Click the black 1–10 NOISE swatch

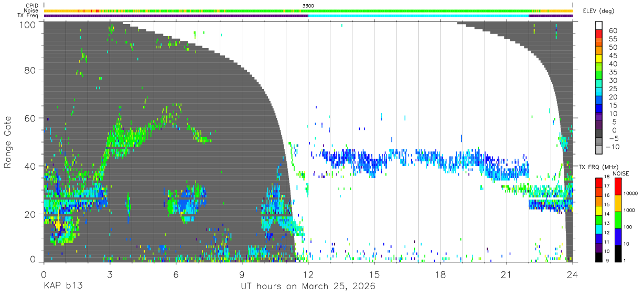(x=618, y=253)
